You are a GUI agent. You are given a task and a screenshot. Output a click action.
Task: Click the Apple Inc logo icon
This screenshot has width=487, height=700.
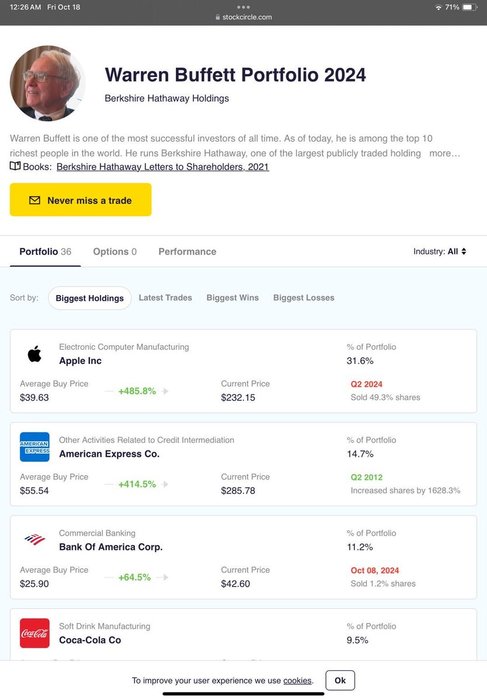point(34,354)
